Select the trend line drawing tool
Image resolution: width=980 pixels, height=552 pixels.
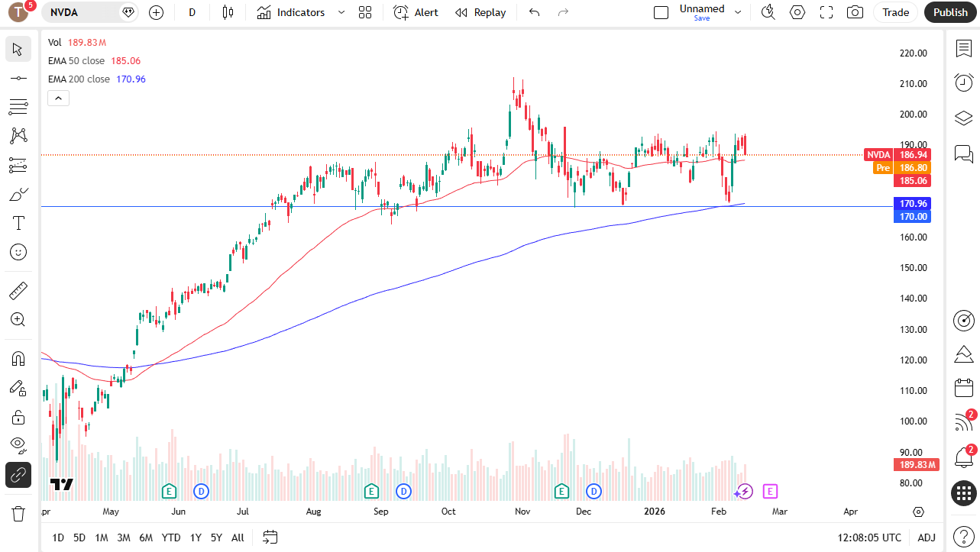pyautogui.click(x=18, y=78)
